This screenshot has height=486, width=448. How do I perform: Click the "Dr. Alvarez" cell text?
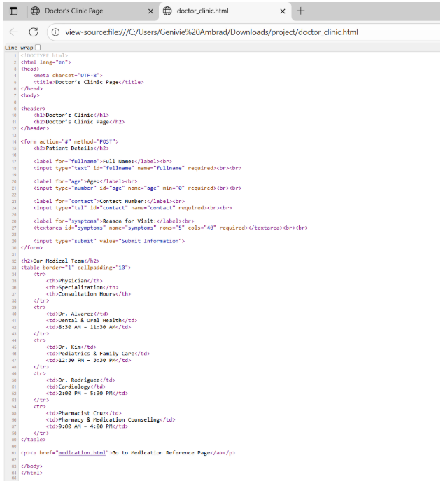tap(76, 314)
